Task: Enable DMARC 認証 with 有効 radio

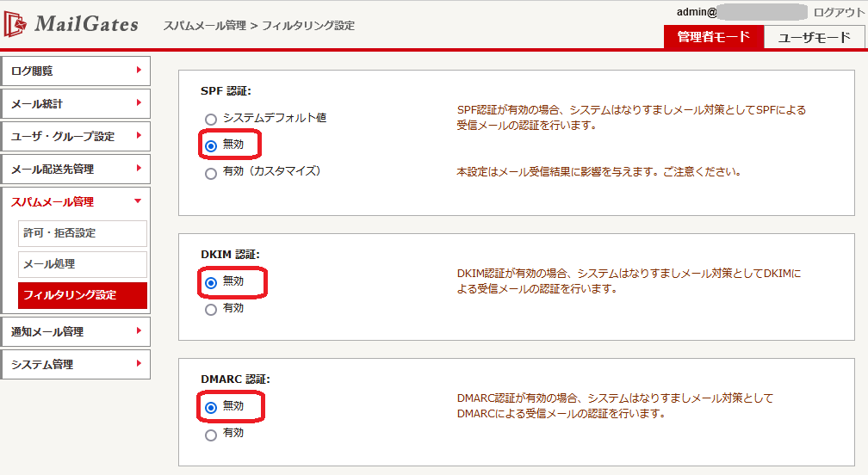Action: [211, 435]
